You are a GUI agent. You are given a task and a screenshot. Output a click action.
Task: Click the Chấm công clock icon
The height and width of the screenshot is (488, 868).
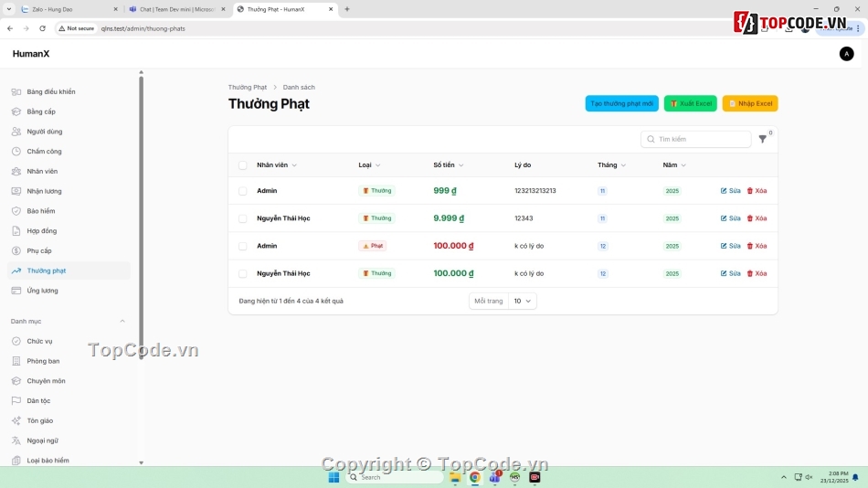16,151
